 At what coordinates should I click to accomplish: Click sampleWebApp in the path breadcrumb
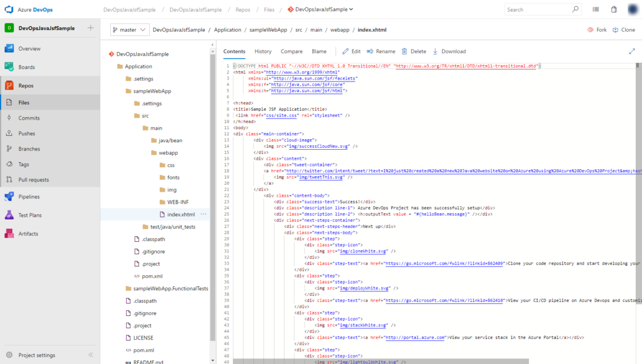click(x=268, y=30)
